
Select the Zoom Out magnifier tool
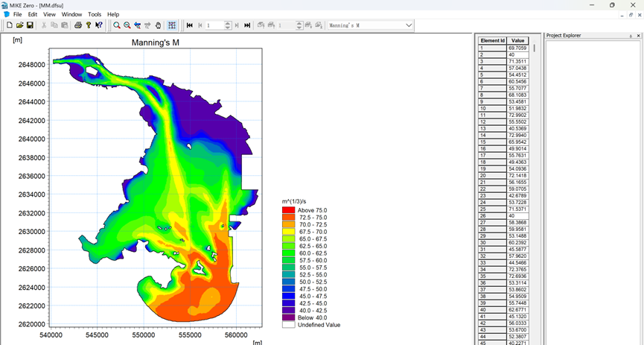[x=127, y=25]
